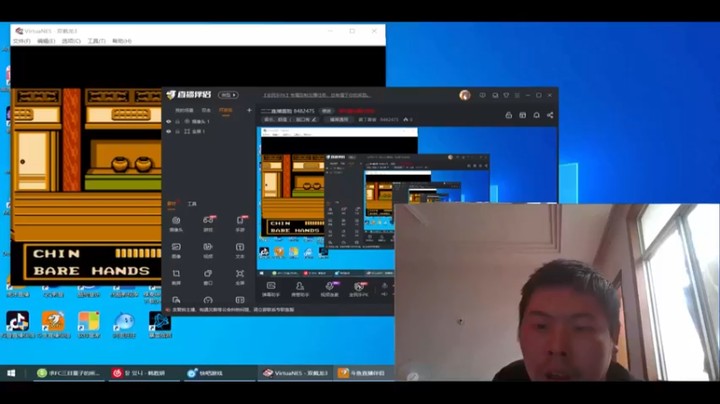Select the highlighted orange scene tab

tap(225, 110)
